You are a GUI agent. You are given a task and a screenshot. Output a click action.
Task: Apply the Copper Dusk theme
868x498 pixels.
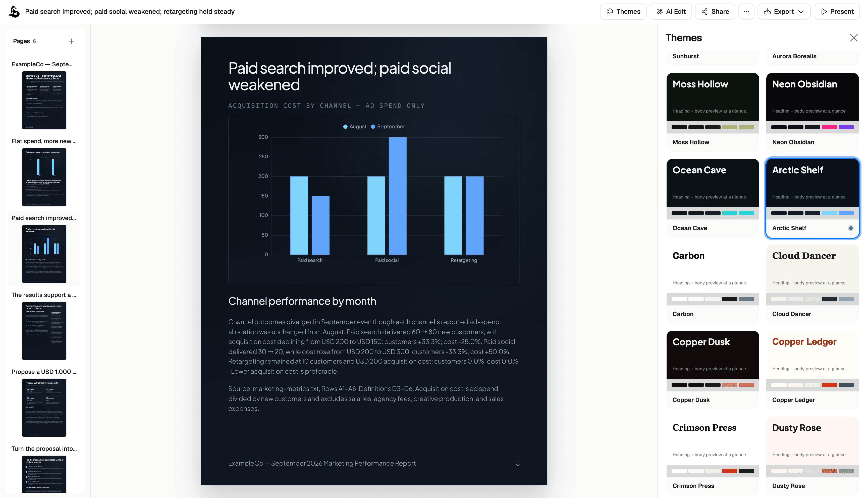[x=713, y=370]
